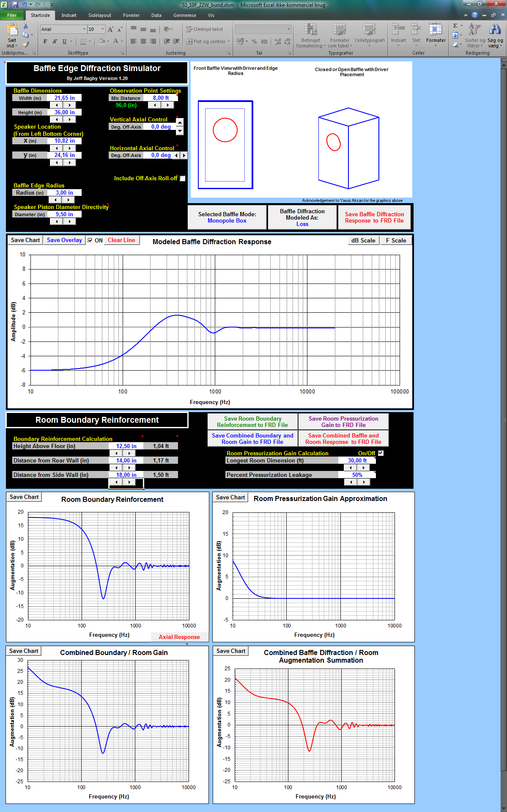
Task: Click Selected Baffle Mode Monopole Box button
Action: coord(227,217)
